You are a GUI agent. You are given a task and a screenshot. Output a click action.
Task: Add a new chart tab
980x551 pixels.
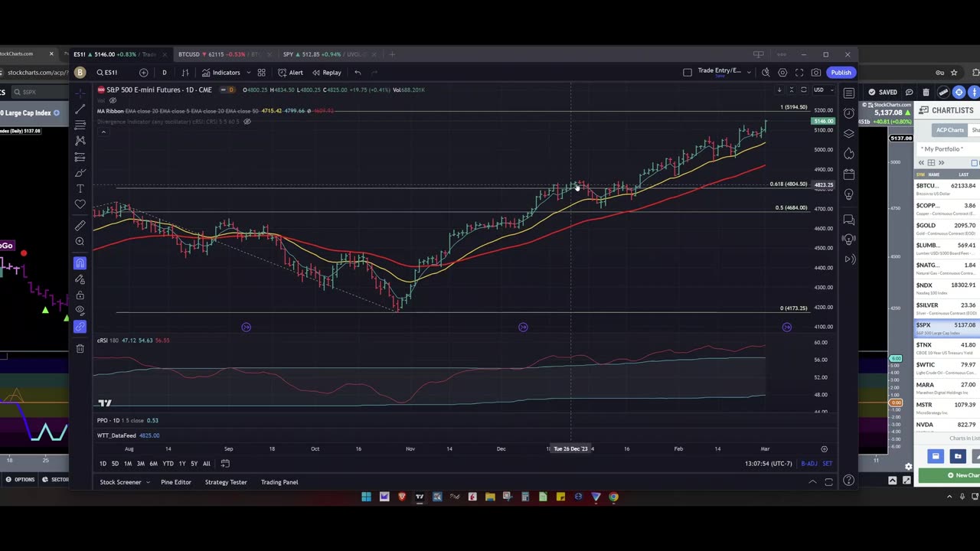point(392,54)
